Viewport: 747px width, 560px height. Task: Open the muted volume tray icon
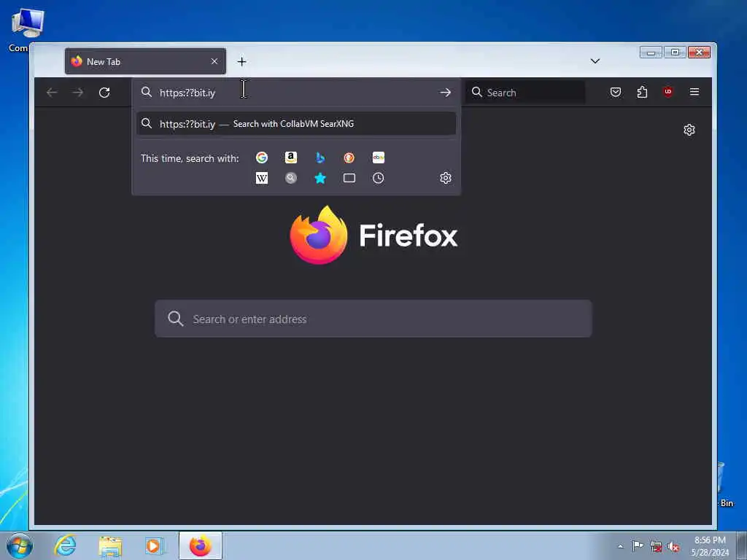[x=673, y=547]
